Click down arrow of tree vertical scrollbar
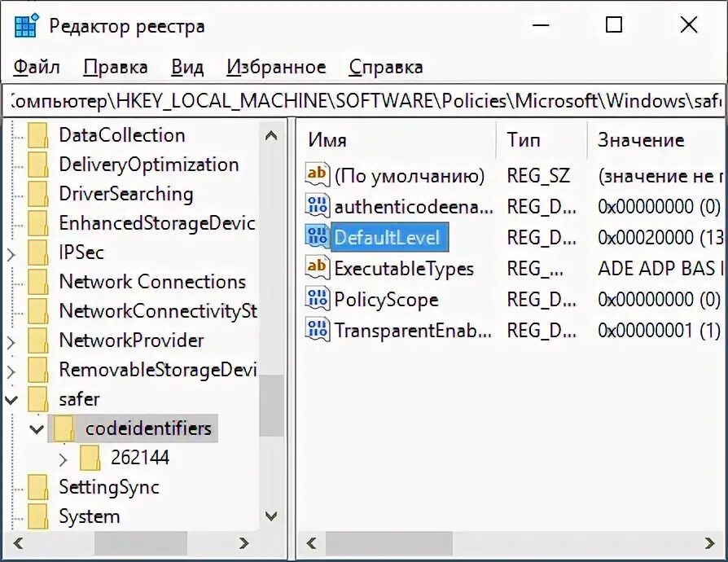The image size is (728, 562). 271,516
